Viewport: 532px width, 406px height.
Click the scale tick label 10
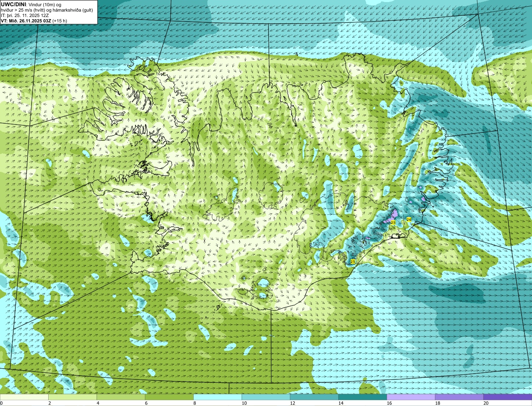click(244, 403)
